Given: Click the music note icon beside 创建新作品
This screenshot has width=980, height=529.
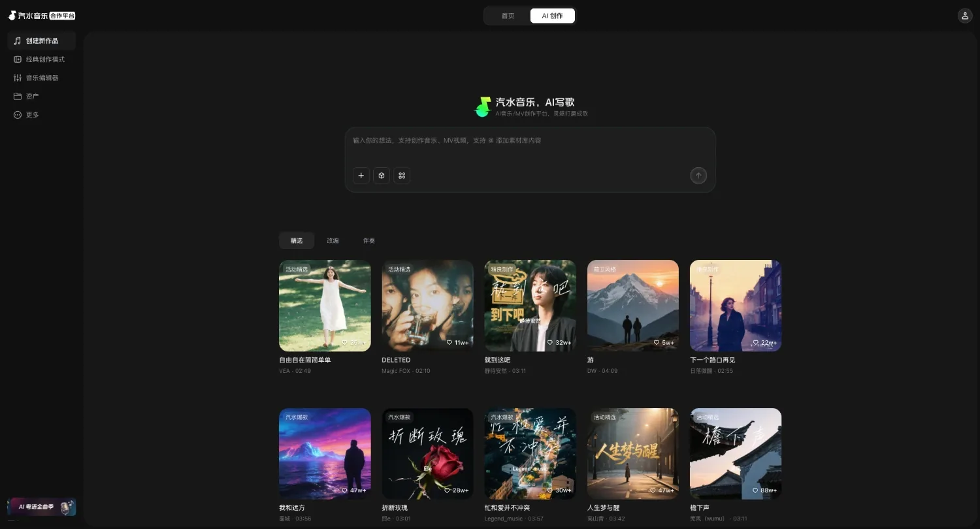Looking at the screenshot, I should (18, 41).
